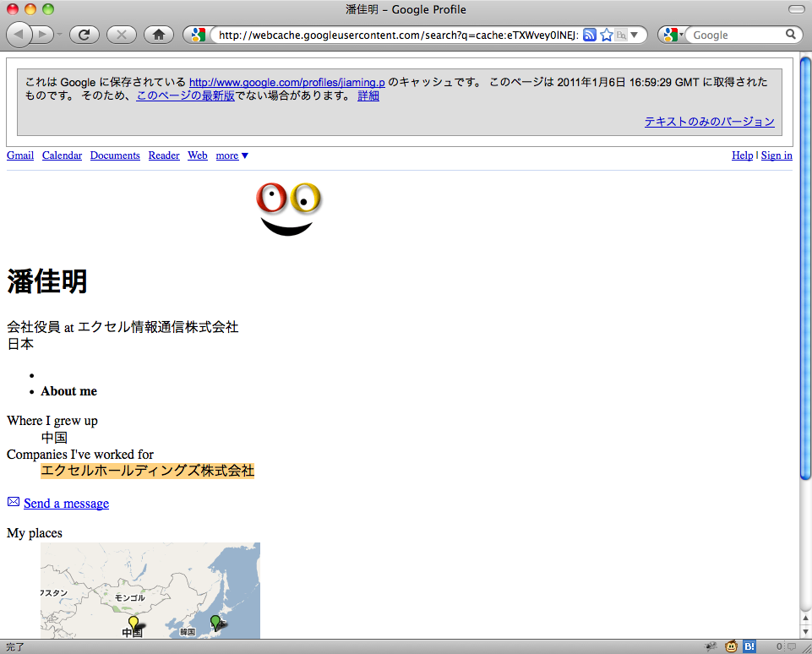
Task: Open the cached google.com/profiles/jiaming.p link
Action: tap(287, 82)
